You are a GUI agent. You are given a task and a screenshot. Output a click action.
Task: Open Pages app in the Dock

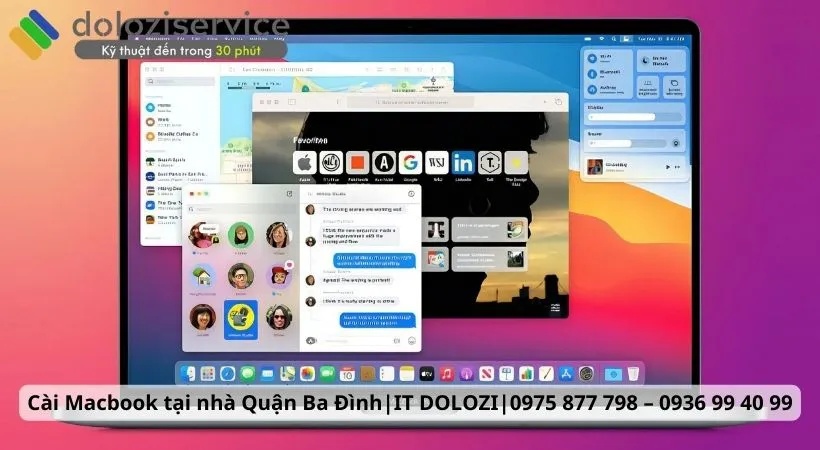coord(545,374)
